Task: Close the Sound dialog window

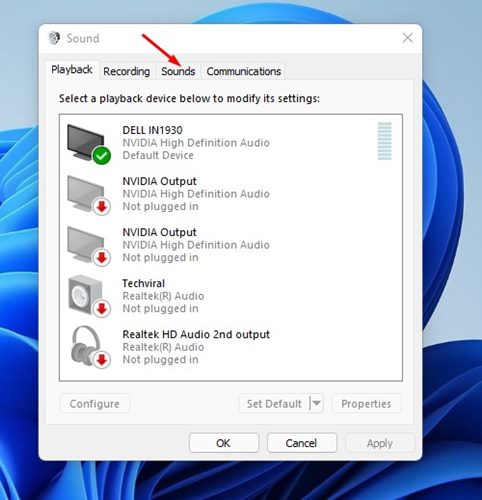Action: click(x=407, y=38)
